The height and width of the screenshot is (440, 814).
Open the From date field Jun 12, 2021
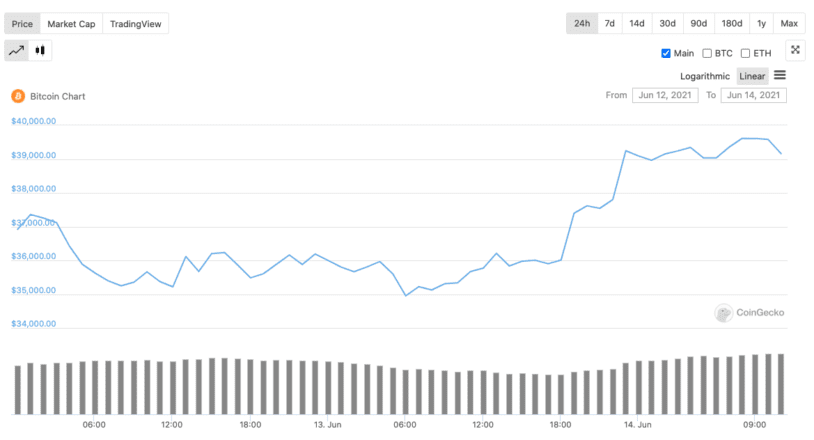tap(665, 95)
